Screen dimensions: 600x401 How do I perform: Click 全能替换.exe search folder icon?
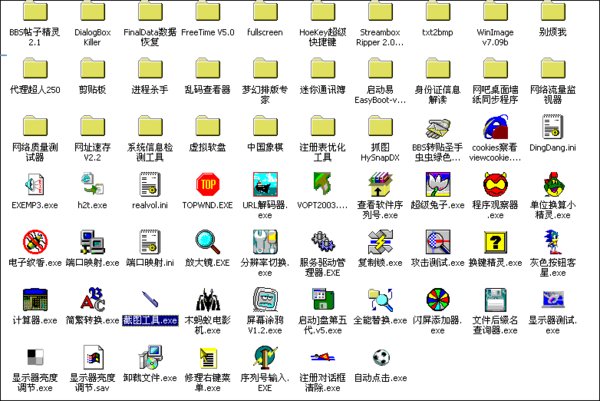point(380,300)
